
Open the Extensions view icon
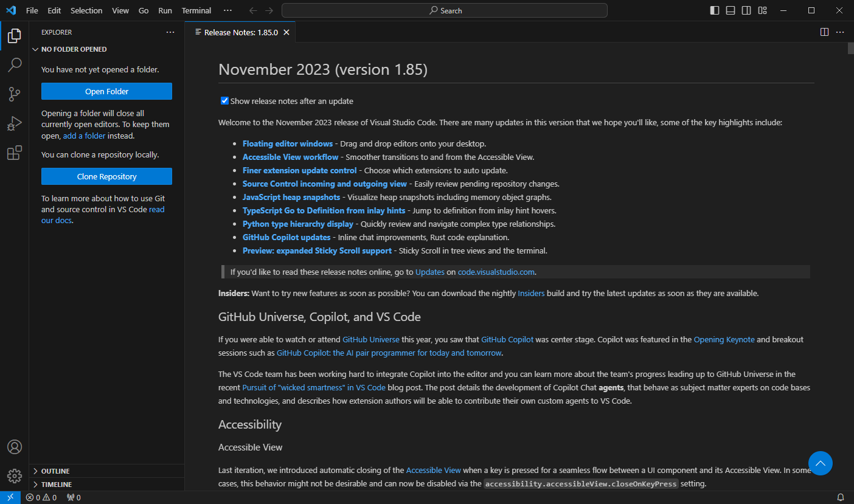coord(15,153)
